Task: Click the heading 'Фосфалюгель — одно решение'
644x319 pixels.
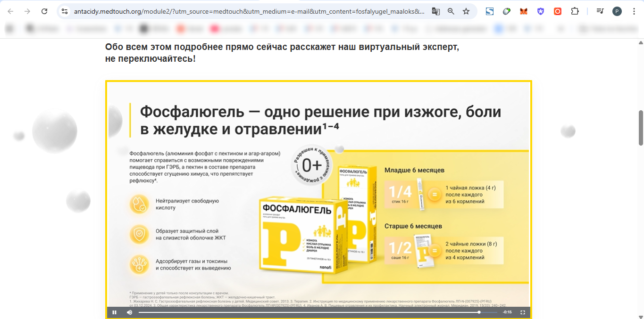Action: tap(320, 120)
